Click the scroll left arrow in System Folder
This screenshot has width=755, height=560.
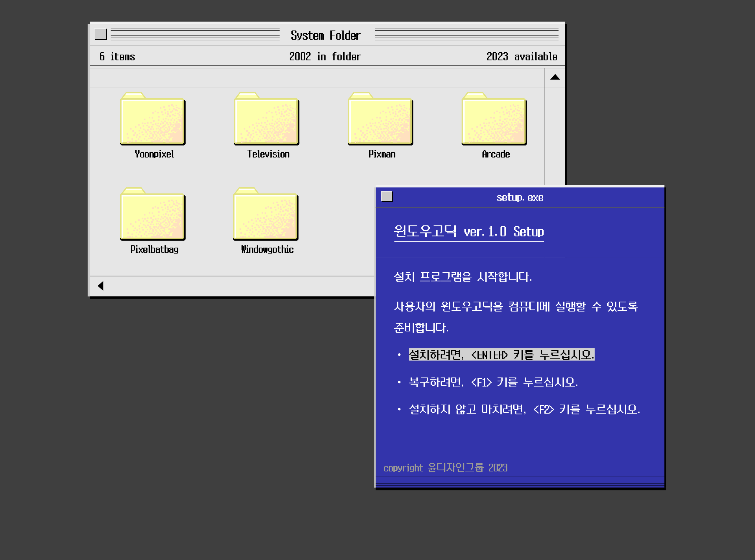click(x=101, y=286)
